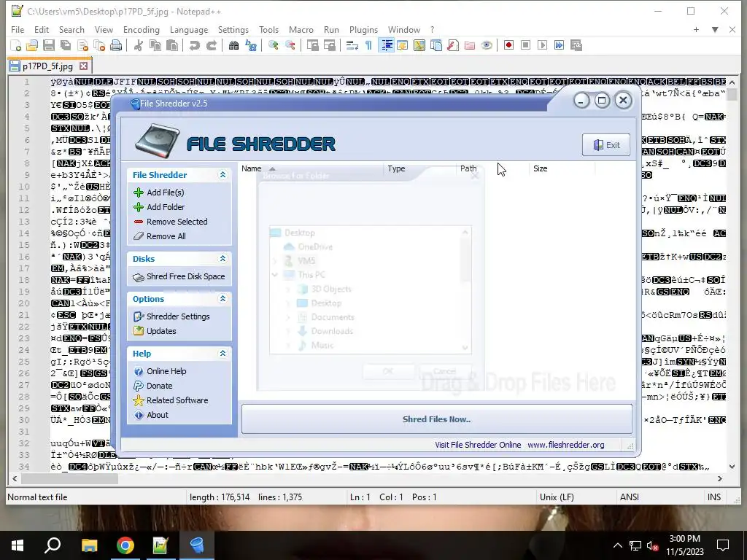This screenshot has height=560, width=747.
Task: Open Folder as Workspace icon in toolbar
Action: (470, 46)
